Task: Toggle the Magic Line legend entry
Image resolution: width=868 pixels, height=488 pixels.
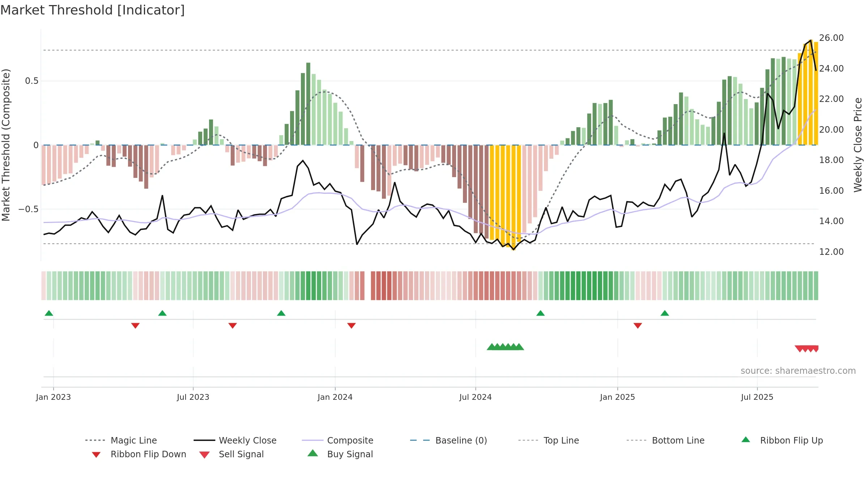Action: 121,440
